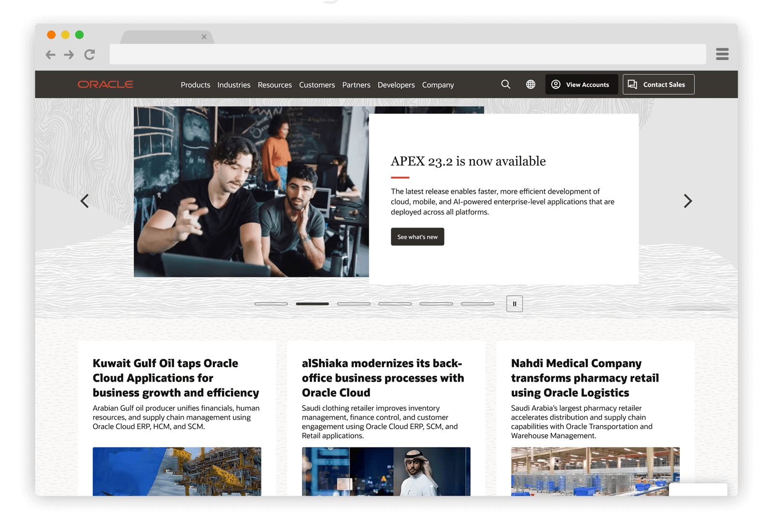Click the yellow minimize dot
Screen dimensions: 773x532
pos(65,35)
